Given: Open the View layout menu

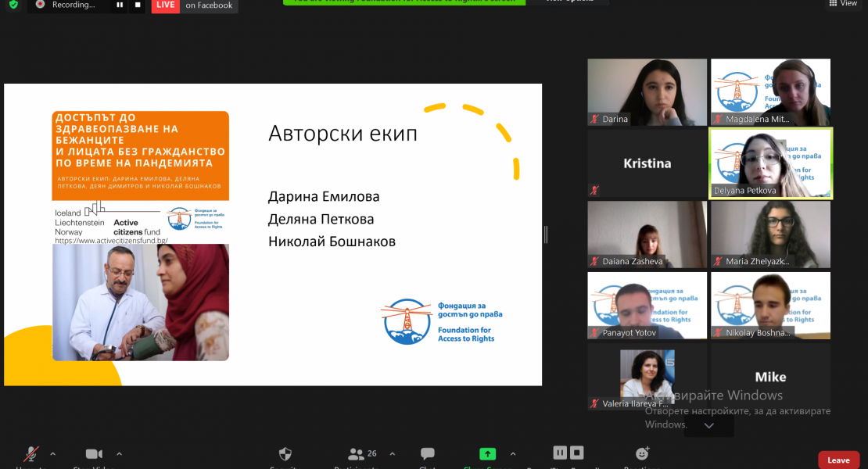Looking at the screenshot, I should pyautogui.click(x=843, y=3).
